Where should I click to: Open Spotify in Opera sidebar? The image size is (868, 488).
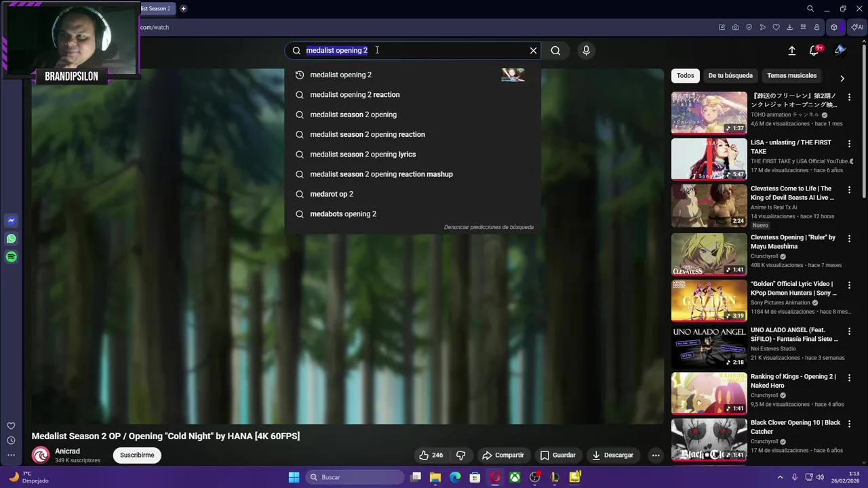11,257
